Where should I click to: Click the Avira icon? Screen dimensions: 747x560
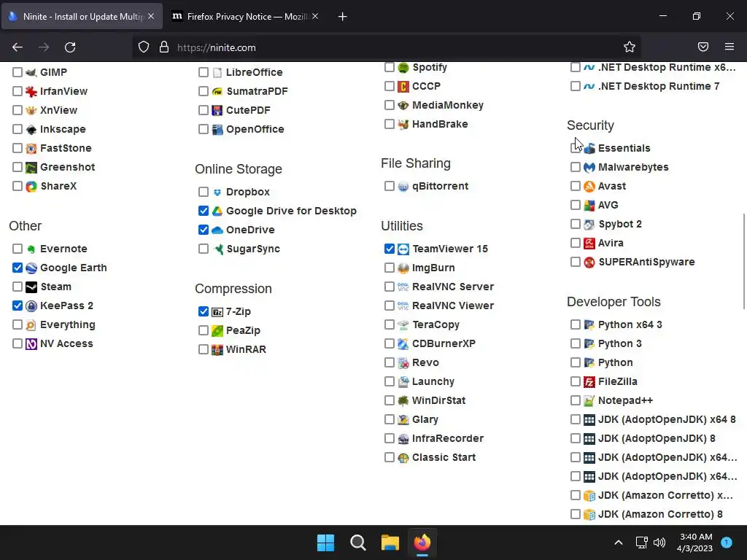pyautogui.click(x=589, y=244)
